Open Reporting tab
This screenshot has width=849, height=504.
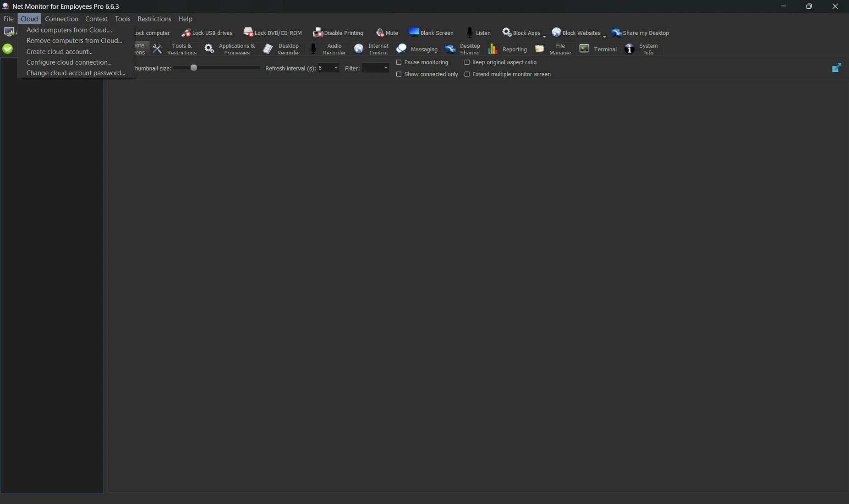coord(508,49)
